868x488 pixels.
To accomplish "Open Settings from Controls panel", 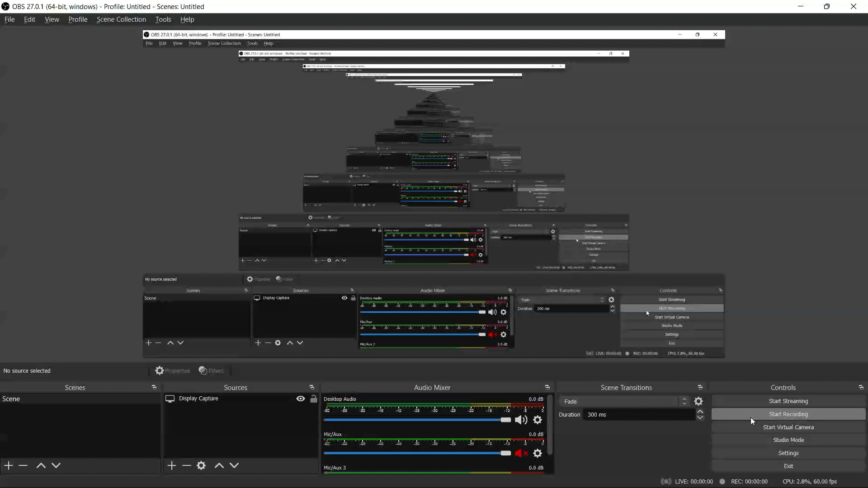I will click(788, 453).
